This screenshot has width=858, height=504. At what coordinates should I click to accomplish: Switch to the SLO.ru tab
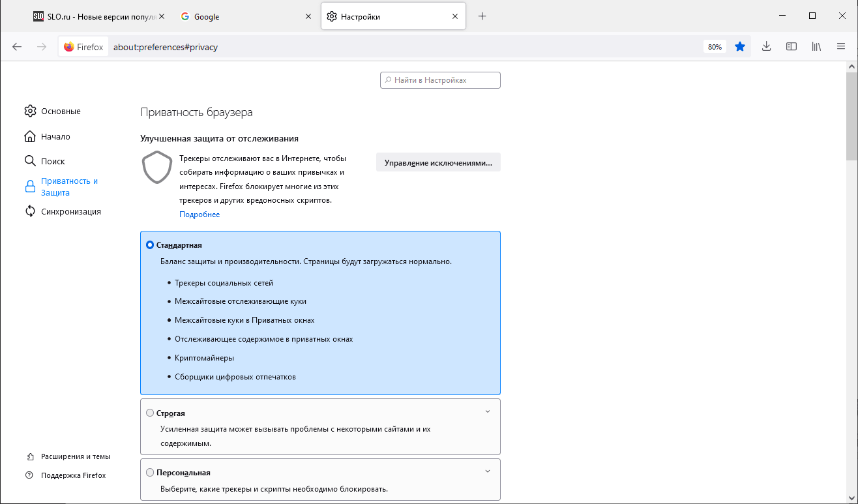[99, 17]
